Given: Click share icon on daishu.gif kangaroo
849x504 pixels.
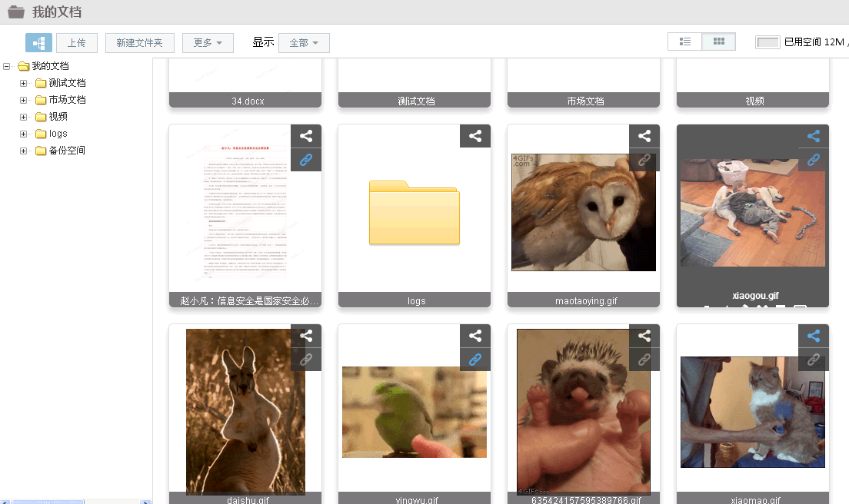Looking at the screenshot, I should [306, 336].
